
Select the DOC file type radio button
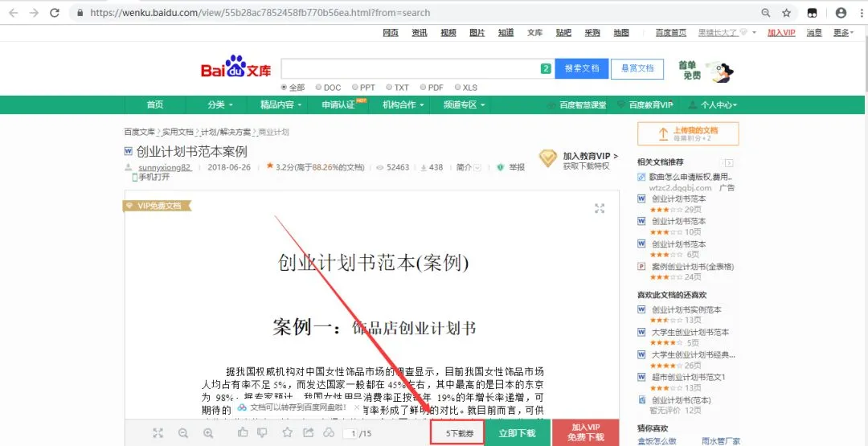pyautogui.click(x=318, y=88)
